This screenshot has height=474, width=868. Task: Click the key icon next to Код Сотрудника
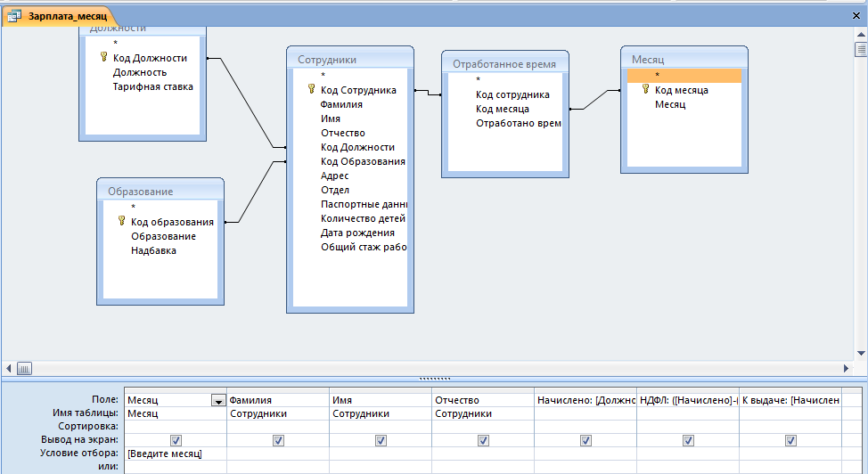(x=312, y=89)
